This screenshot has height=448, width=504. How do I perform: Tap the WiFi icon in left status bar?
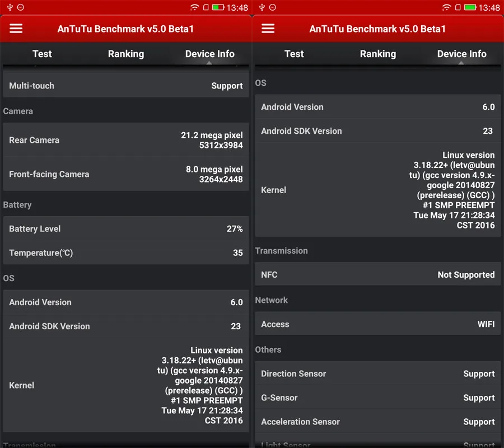pyautogui.click(x=194, y=7)
